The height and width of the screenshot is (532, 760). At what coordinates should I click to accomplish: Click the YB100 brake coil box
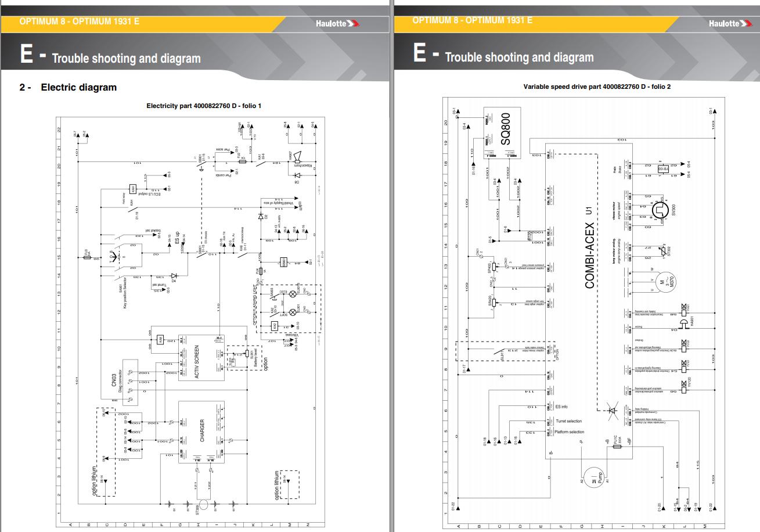point(662,169)
